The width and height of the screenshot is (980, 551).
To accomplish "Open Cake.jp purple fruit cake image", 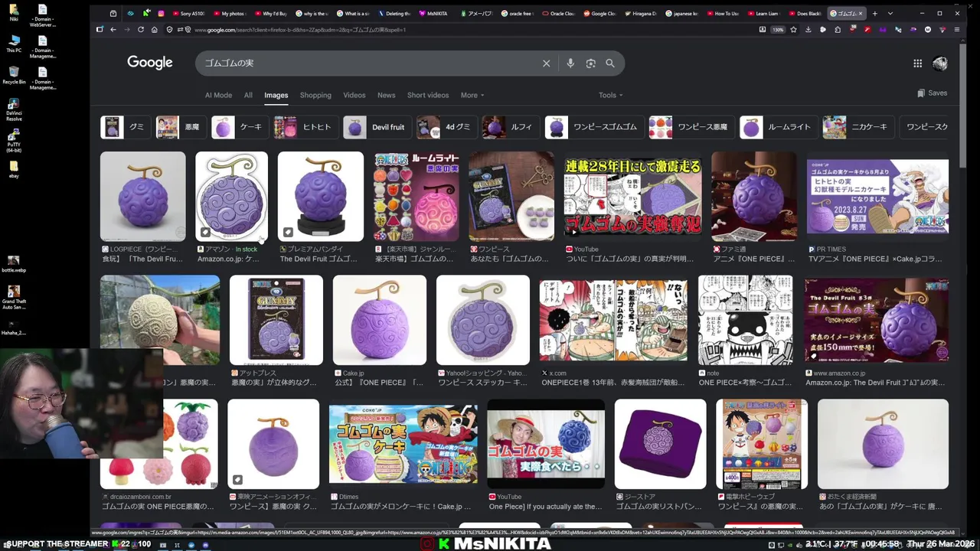I will coord(380,320).
